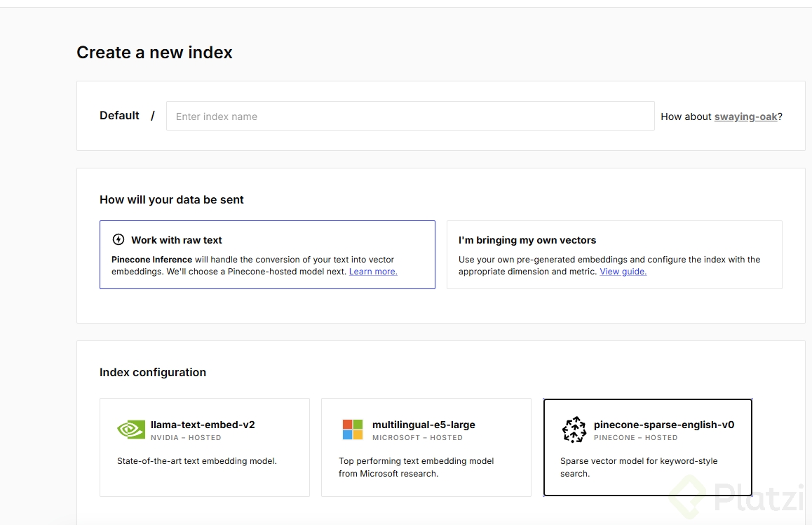Open the 'View guide.' link
812x525 pixels.
click(623, 272)
